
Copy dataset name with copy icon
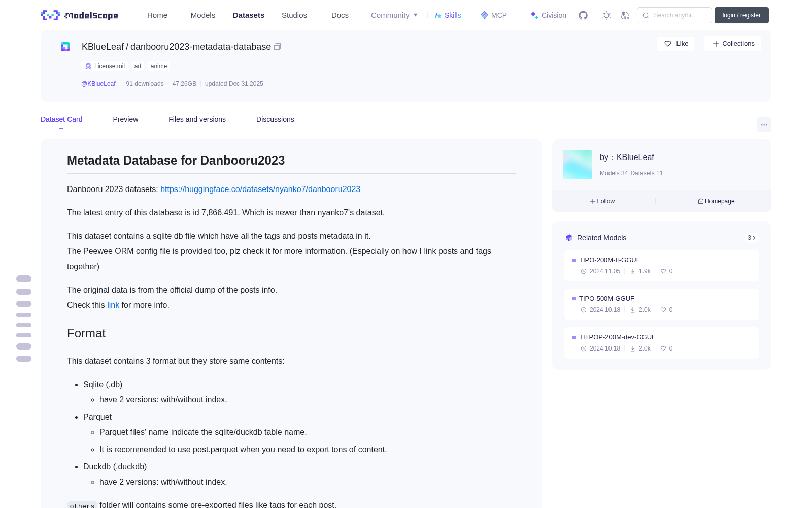coord(278,47)
